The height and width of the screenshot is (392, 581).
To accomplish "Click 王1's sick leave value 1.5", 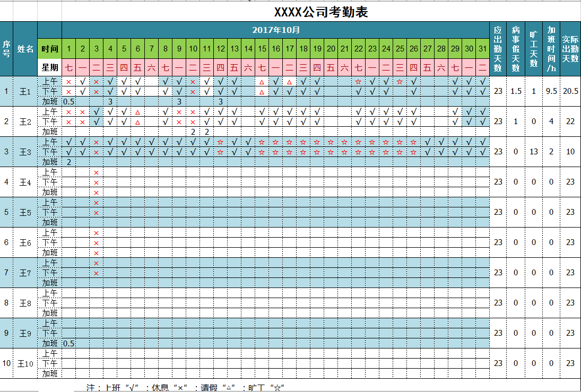I will click(516, 91).
